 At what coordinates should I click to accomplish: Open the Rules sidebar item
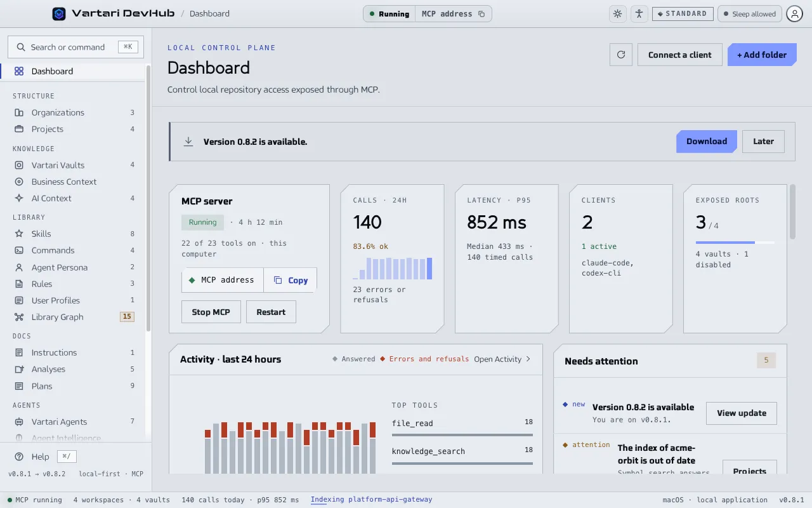tap(73, 284)
